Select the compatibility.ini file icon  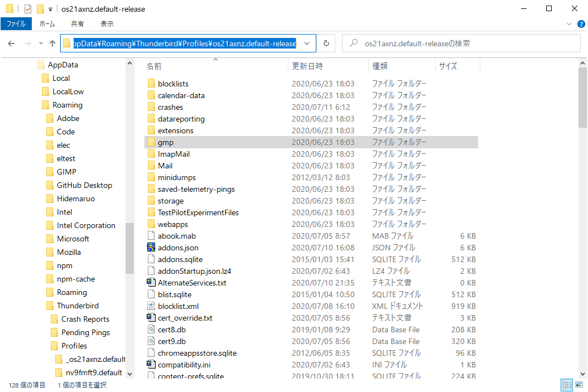tap(151, 364)
